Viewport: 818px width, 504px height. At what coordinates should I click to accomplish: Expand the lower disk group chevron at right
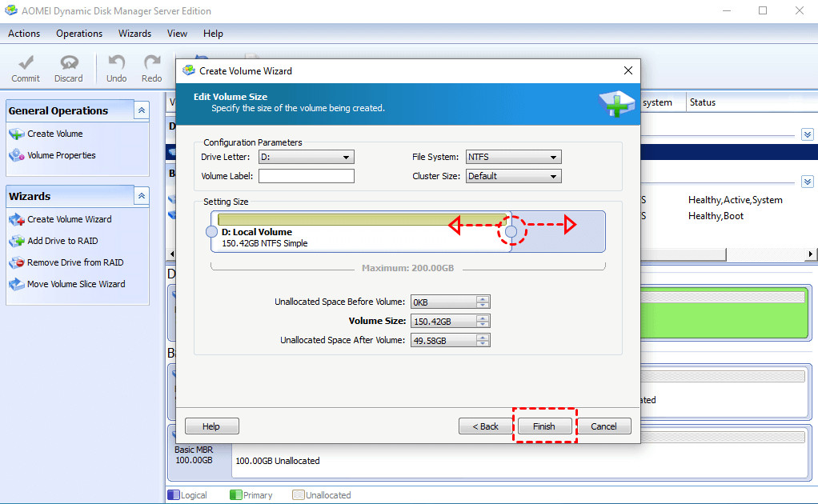point(808,182)
